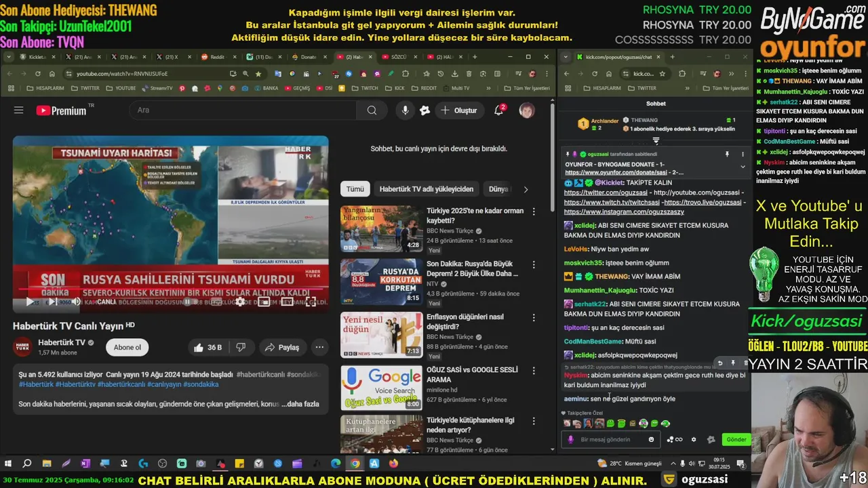Select the 'Tümü' filter chip
Image resolution: width=868 pixels, height=488 pixels.
(x=355, y=189)
